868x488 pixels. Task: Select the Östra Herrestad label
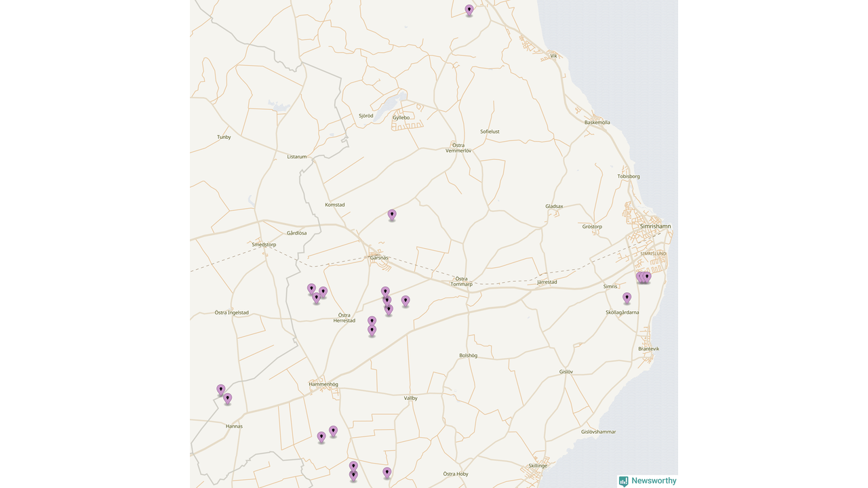pyautogui.click(x=344, y=317)
